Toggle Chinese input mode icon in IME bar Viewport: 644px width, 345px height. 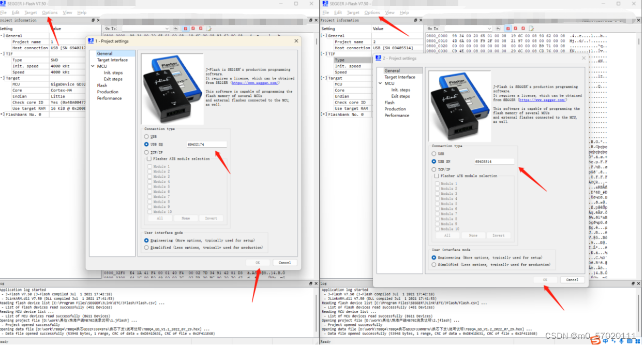click(x=605, y=341)
